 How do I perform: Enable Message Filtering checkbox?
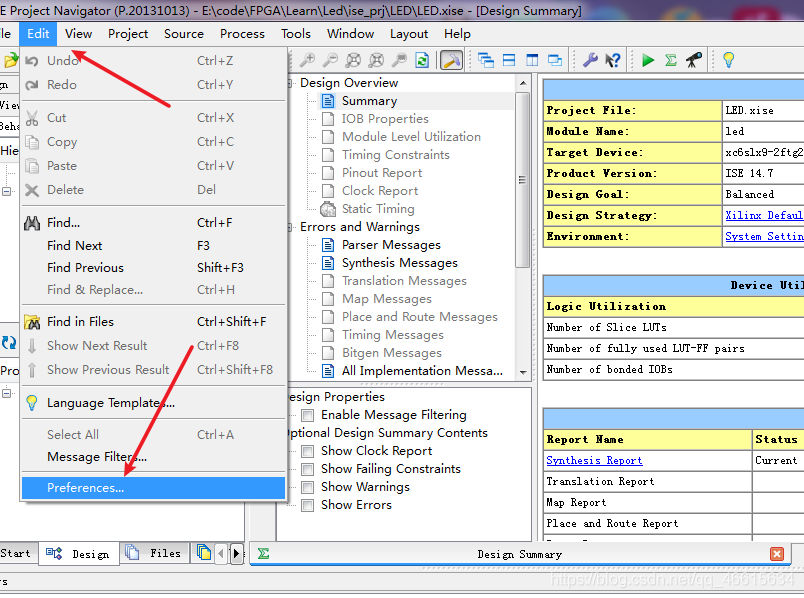tap(308, 415)
